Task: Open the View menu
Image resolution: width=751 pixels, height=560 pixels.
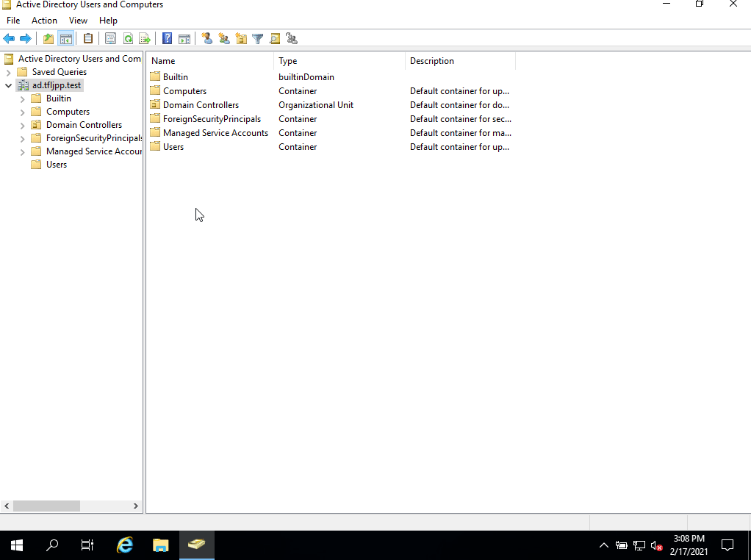Action: pyautogui.click(x=78, y=21)
